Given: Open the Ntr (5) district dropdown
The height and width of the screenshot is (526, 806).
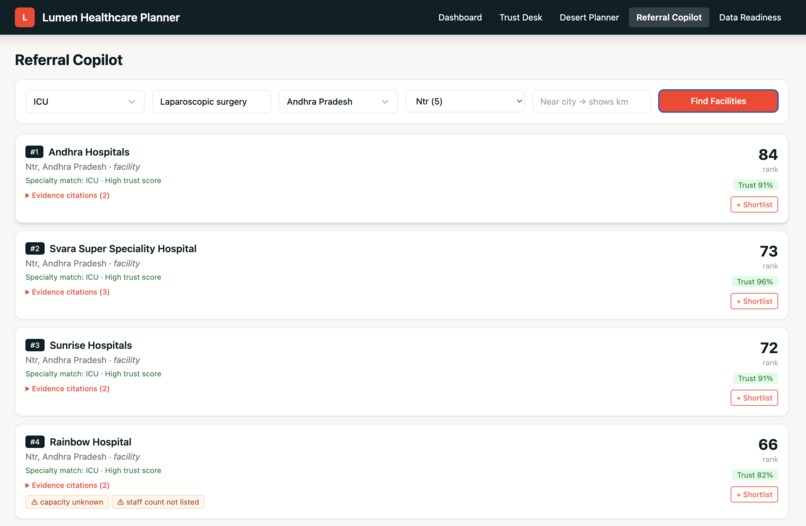Looking at the screenshot, I should (x=465, y=101).
